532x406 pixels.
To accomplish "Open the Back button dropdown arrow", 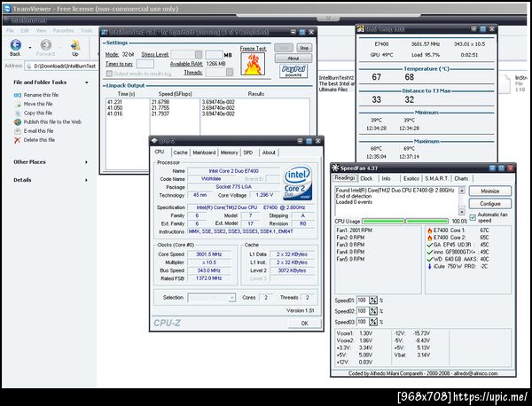I will (x=30, y=48).
